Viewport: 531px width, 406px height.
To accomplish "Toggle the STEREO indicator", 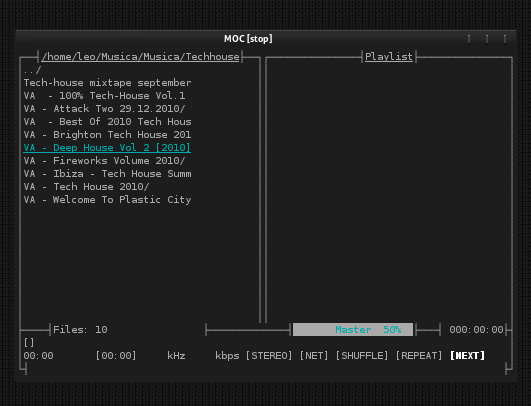I will (269, 356).
